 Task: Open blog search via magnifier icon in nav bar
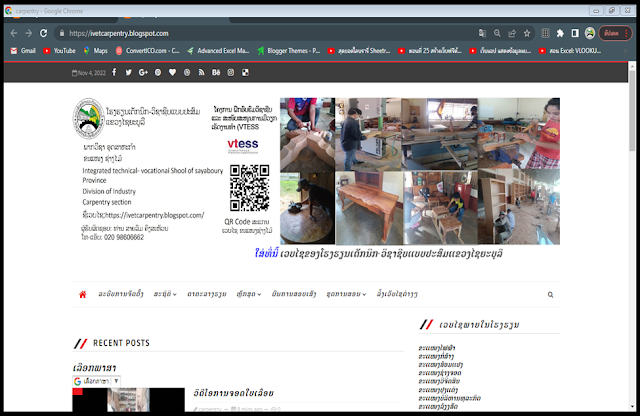coord(550,295)
